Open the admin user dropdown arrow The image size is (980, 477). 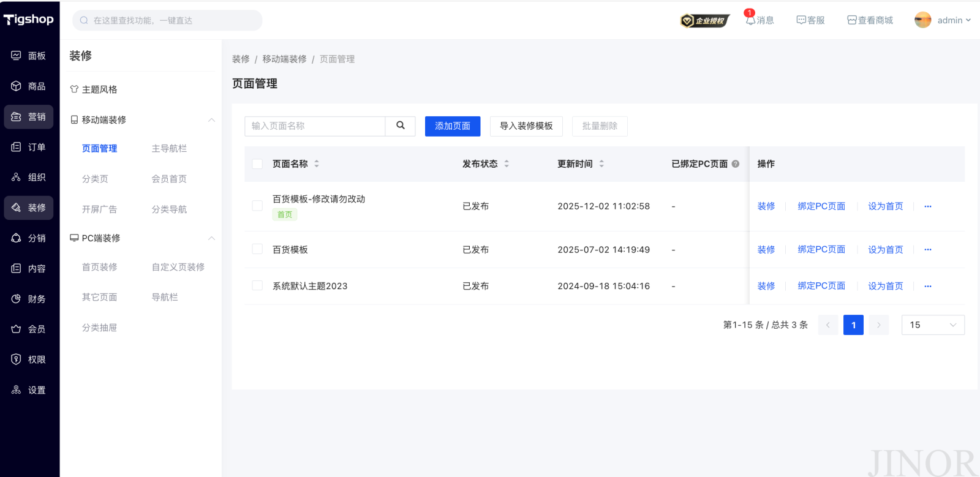tap(968, 20)
